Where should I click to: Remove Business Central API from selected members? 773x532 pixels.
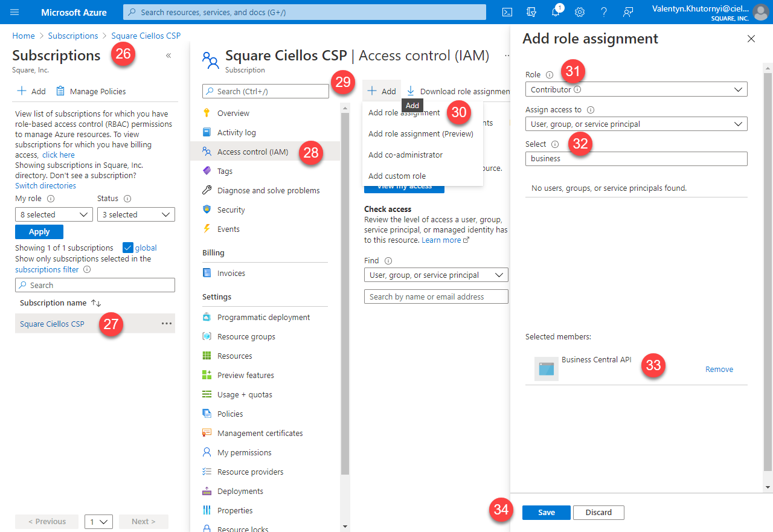point(719,369)
